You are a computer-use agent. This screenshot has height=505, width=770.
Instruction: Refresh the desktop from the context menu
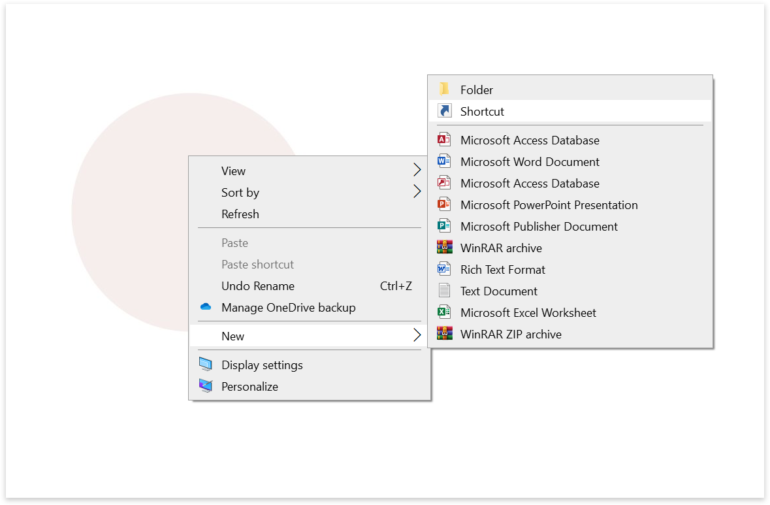point(240,214)
